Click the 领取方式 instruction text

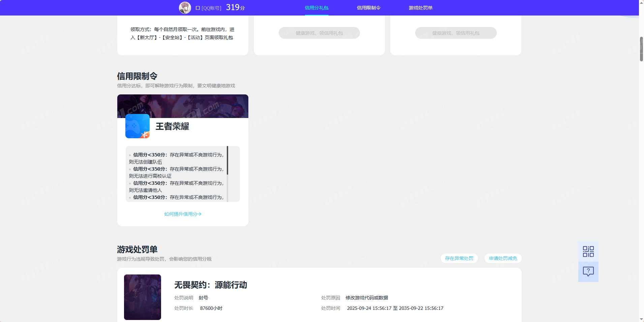(x=182, y=33)
